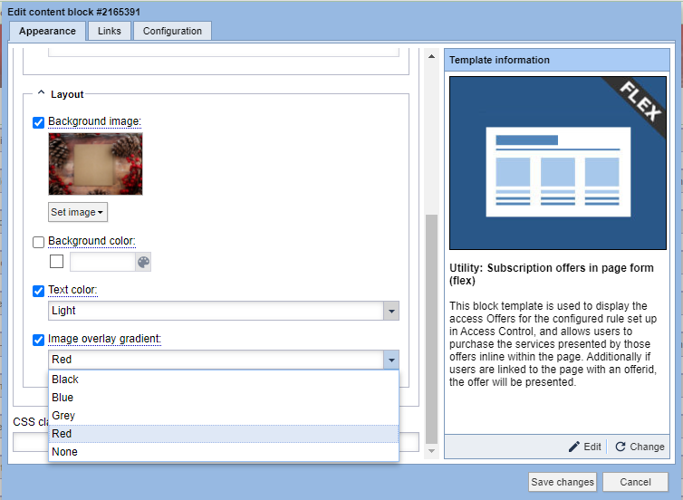
Task: Collapse the Layout section
Action: click(41, 93)
